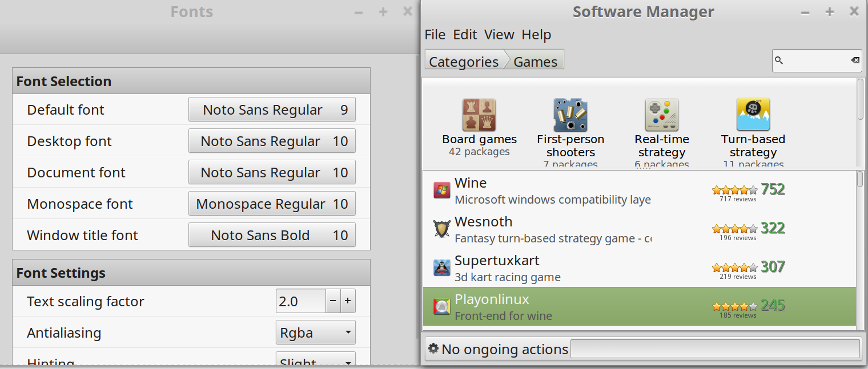Click the 307 score for Supertuxkart
868x369 pixels.
pos(773,266)
